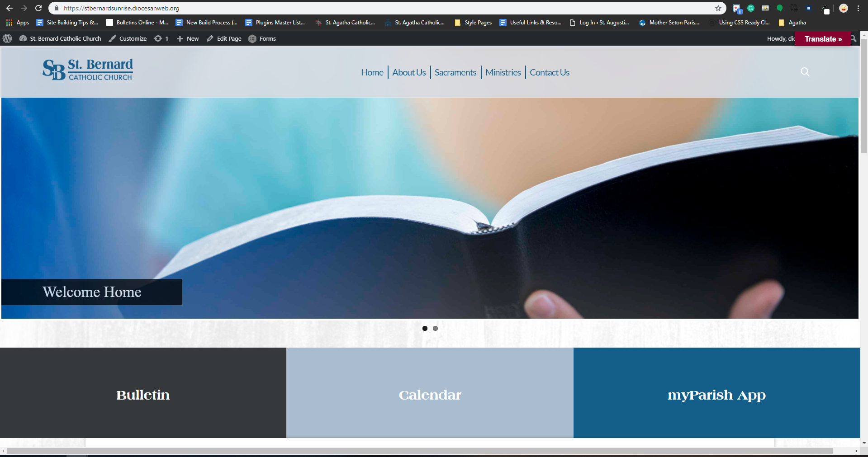Click the address bar URL field

[362, 8]
